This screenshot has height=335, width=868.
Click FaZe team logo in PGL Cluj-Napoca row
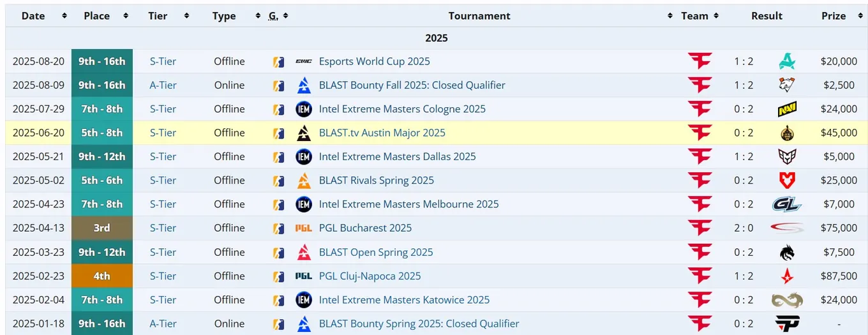point(700,276)
